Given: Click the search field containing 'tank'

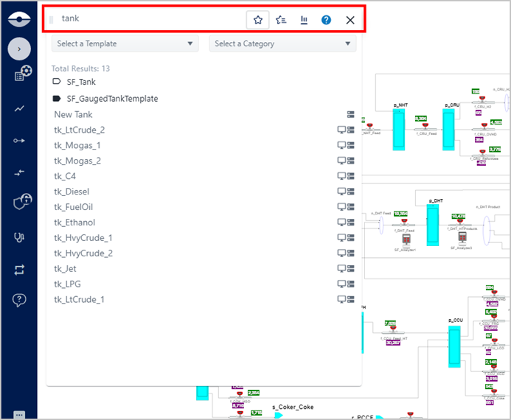Looking at the screenshot, I should pyautogui.click(x=147, y=19).
